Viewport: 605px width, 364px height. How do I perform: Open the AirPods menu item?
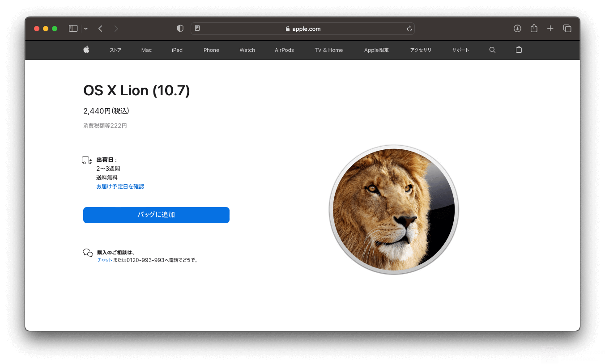point(284,50)
